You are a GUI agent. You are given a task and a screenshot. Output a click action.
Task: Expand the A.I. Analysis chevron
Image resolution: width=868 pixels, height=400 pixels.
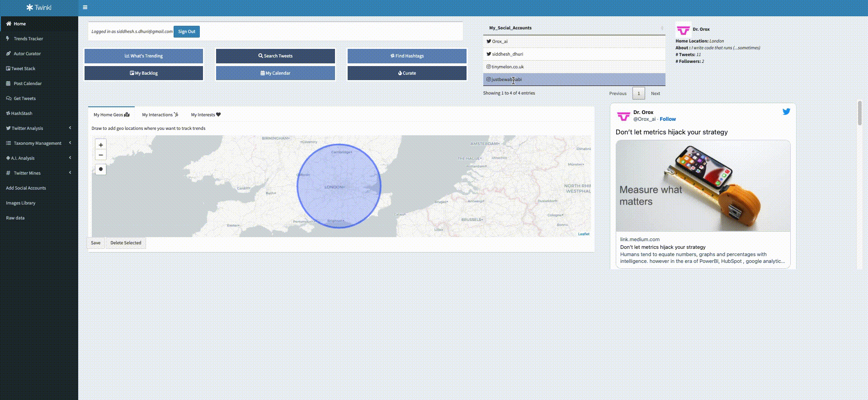[x=70, y=158]
